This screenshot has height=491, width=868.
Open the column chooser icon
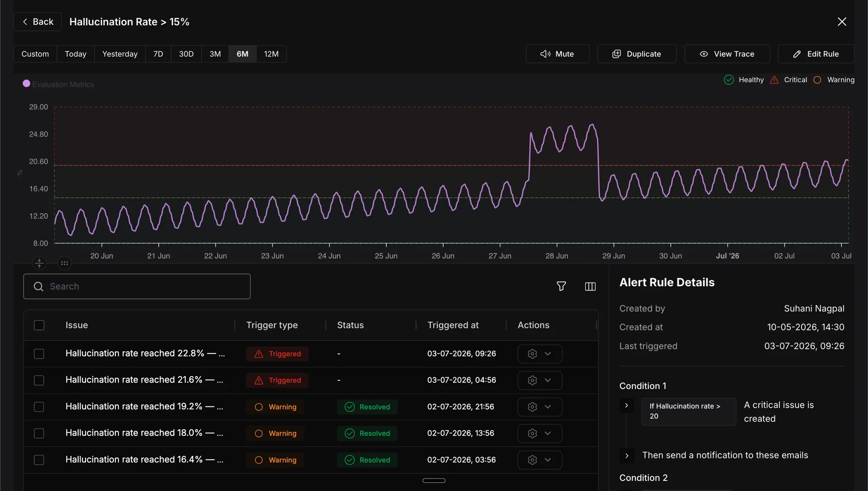(590, 286)
